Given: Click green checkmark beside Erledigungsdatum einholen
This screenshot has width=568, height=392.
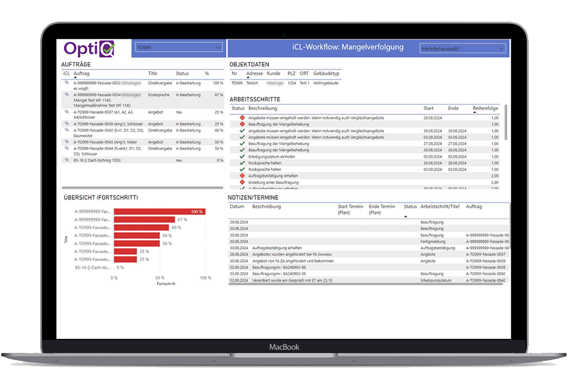Looking at the screenshot, I should pyautogui.click(x=242, y=156).
